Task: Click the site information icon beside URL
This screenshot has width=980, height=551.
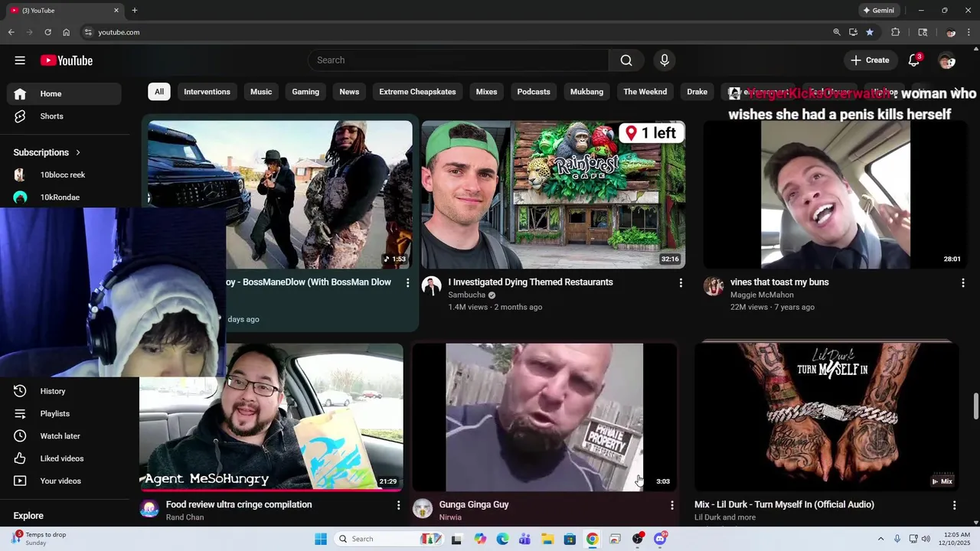Action: pos(88,32)
